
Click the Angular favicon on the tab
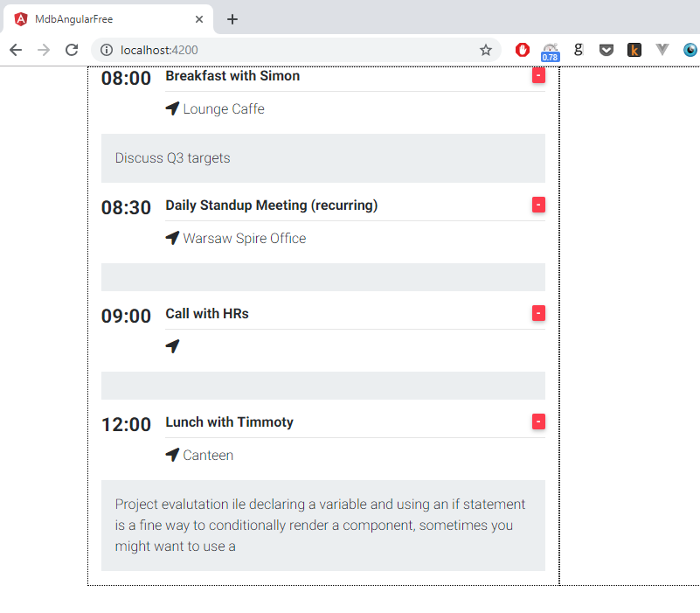(x=21, y=19)
